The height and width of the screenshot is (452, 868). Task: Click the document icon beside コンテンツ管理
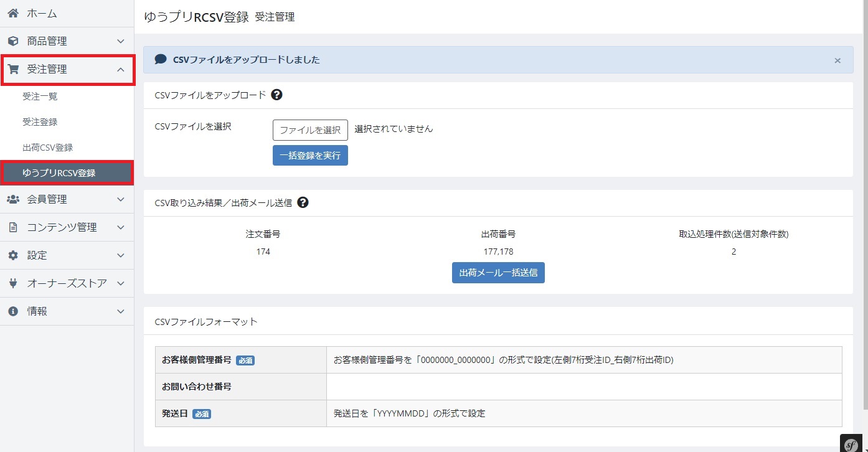pyautogui.click(x=13, y=227)
